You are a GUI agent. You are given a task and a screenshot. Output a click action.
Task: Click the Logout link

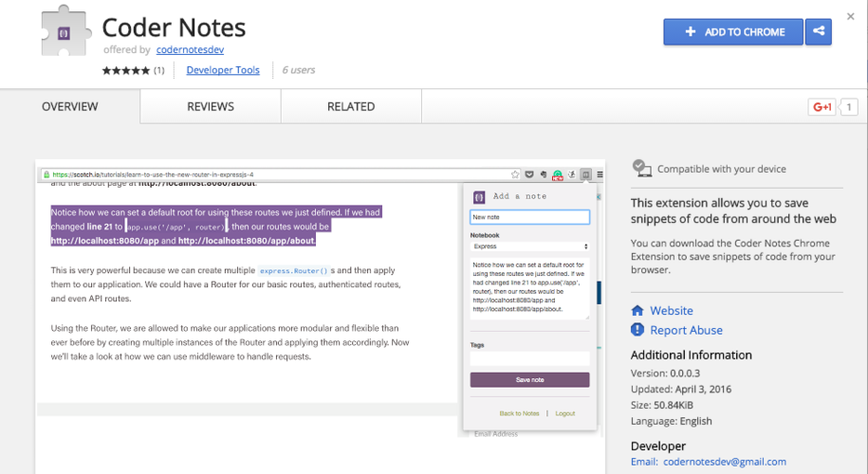[x=564, y=413]
